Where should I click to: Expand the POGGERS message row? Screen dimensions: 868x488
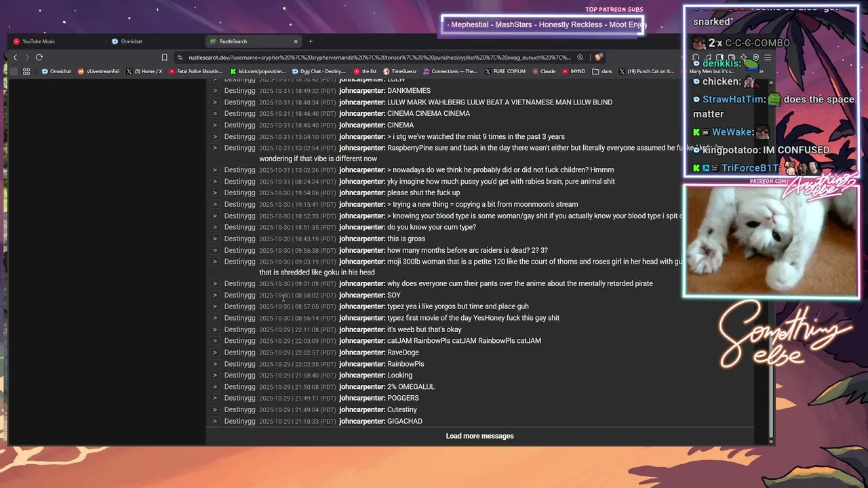click(x=215, y=399)
